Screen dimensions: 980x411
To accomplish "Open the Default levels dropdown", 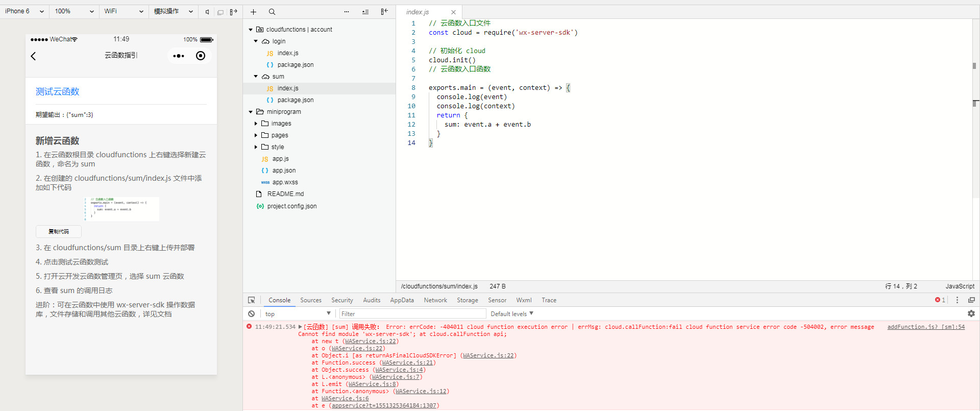I will (x=511, y=313).
